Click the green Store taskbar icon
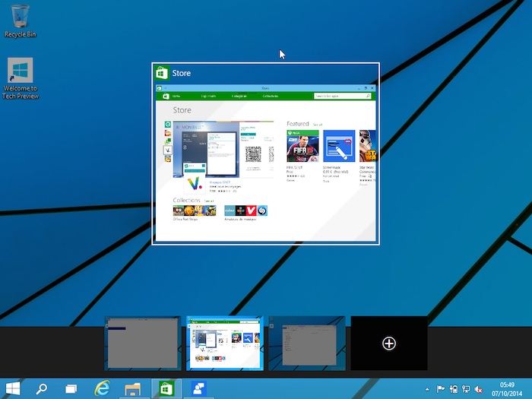The width and height of the screenshot is (532, 399). click(x=164, y=388)
